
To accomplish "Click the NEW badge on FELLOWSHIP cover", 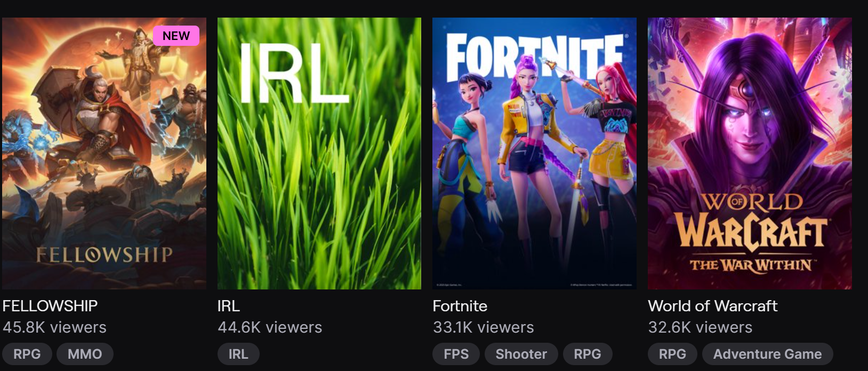I will (x=176, y=36).
